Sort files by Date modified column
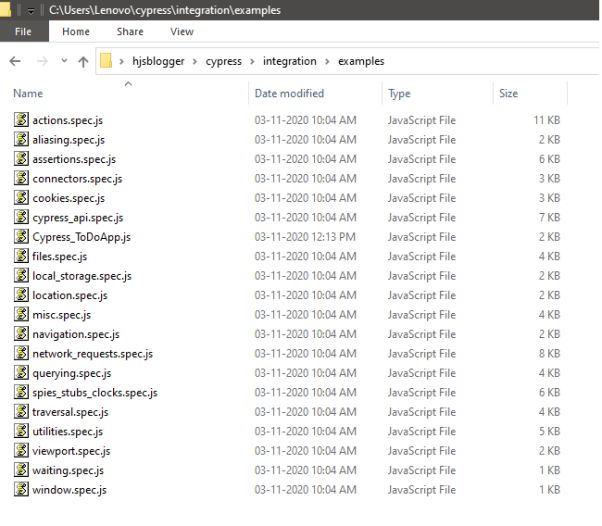This screenshot has height=526, width=602. point(289,93)
